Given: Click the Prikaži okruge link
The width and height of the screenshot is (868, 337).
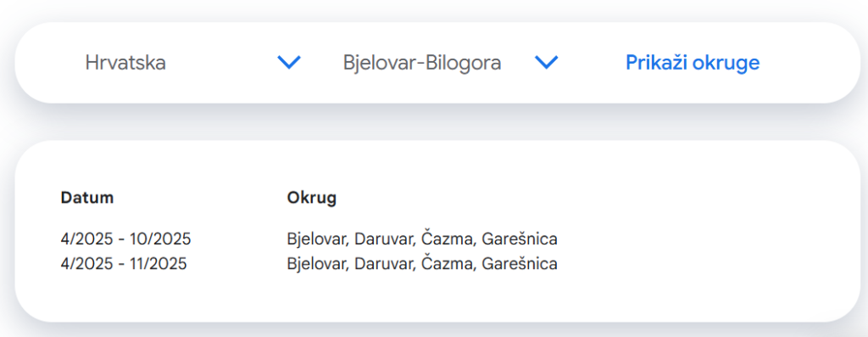Looking at the screenshot, I should tap(693, 63).
